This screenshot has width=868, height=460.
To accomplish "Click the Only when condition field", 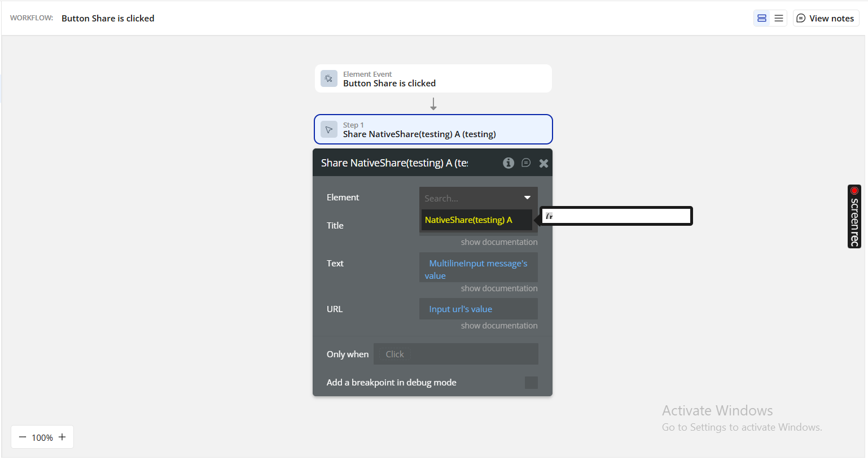I will click(x=455, y=354).
